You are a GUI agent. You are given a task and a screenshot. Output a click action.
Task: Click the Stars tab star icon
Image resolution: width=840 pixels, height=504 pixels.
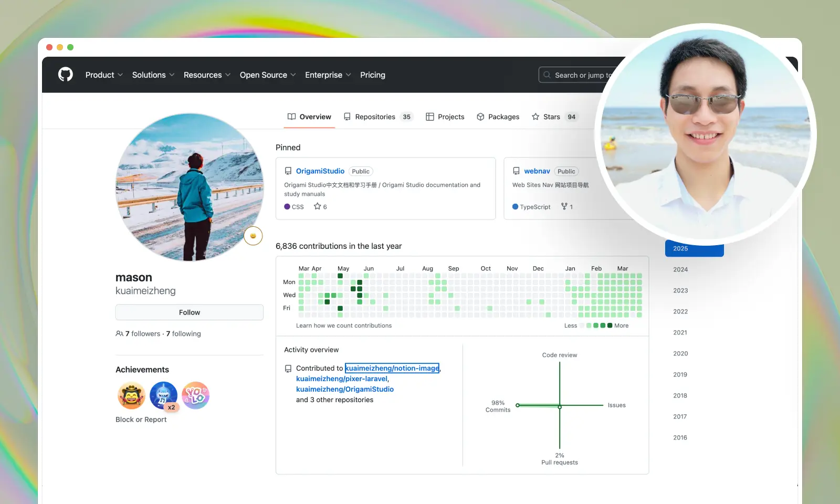(535, 117)
